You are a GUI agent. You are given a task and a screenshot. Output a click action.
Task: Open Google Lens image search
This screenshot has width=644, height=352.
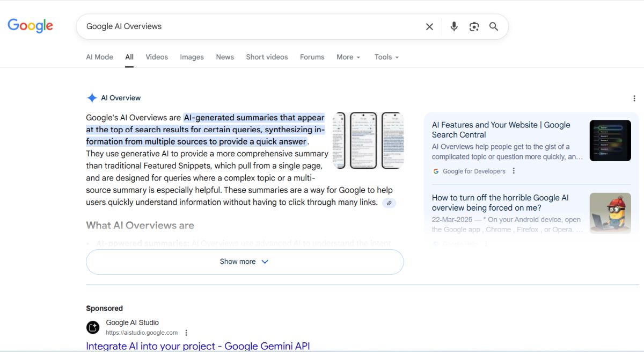click(474, 27)
